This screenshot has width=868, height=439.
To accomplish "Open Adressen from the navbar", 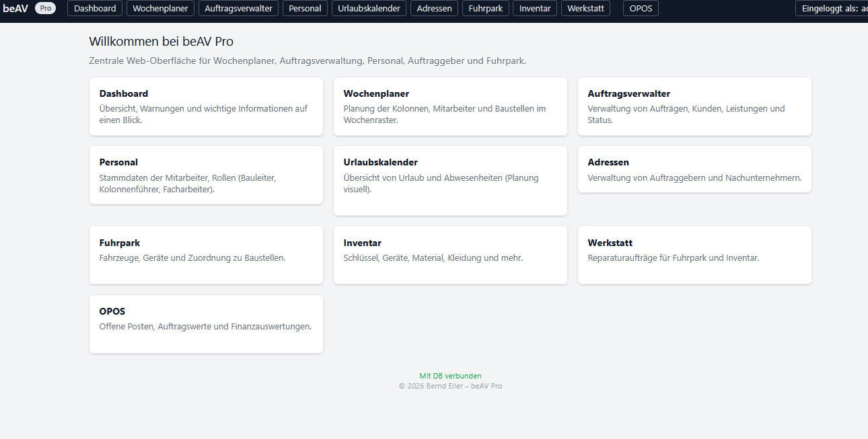I will coord(433,8).
